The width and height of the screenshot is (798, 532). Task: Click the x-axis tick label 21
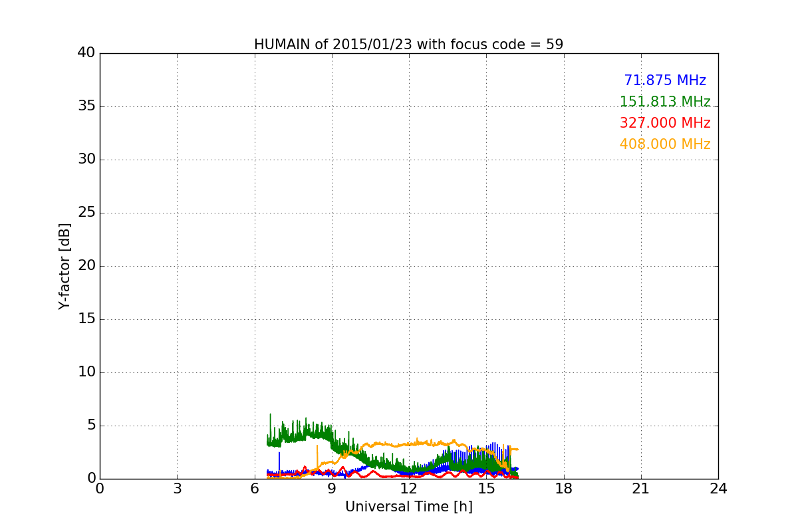tap(641, 488)
